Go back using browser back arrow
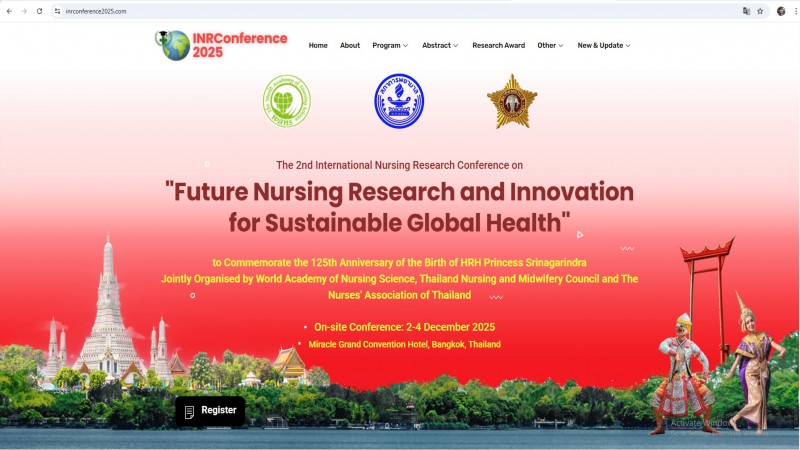This screenshot has width=800, height=450. [x=9, y=11]
